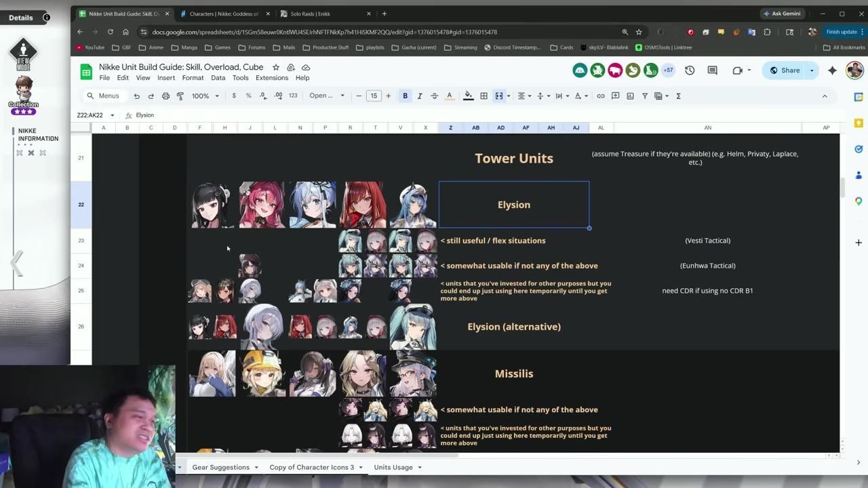Decrease font size with minus
This screenshot has height=488, width=868.
coord(359,96)
